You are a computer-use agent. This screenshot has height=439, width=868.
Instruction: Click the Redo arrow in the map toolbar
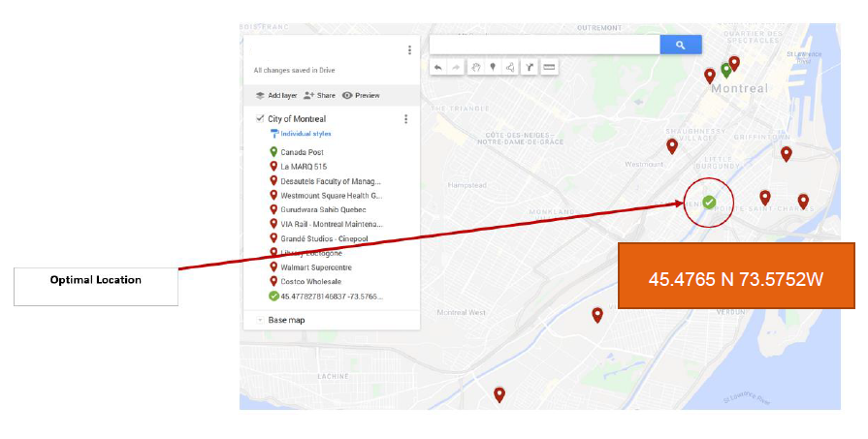click(456, 68)
